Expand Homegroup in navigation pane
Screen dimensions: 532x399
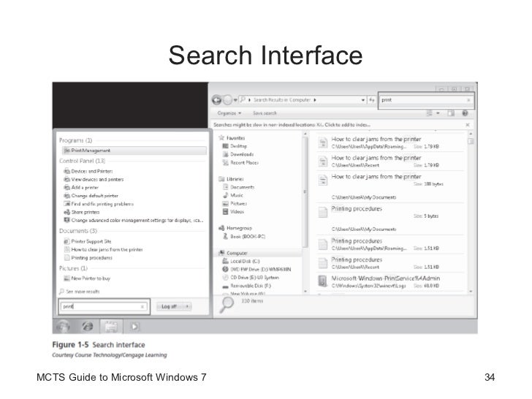235,228
